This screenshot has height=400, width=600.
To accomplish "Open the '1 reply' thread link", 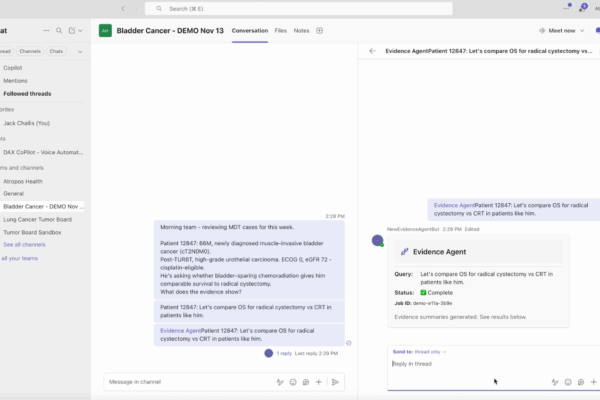I will coord(283,353).
